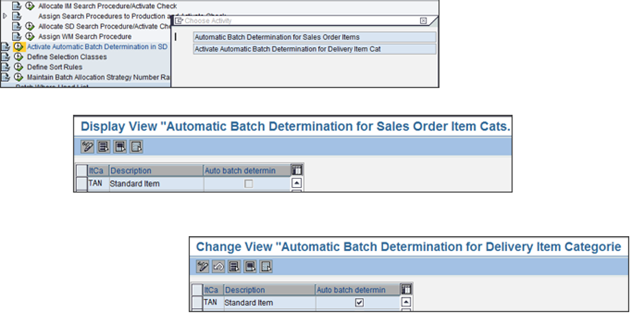Tick Auto batch determin checkbox in Display View
The height and width of the screenshot is (325, 644).
tap(248, 184)
